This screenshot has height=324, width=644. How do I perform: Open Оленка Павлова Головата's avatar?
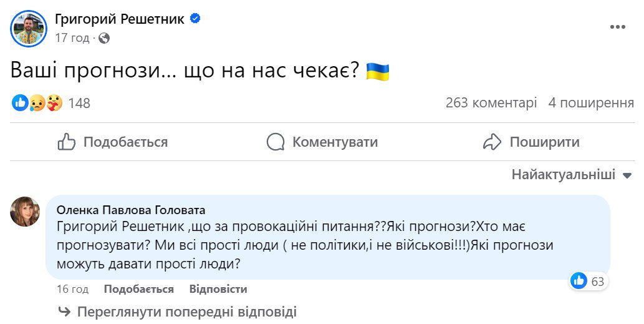pyautogui.click(x=26, y=212)
